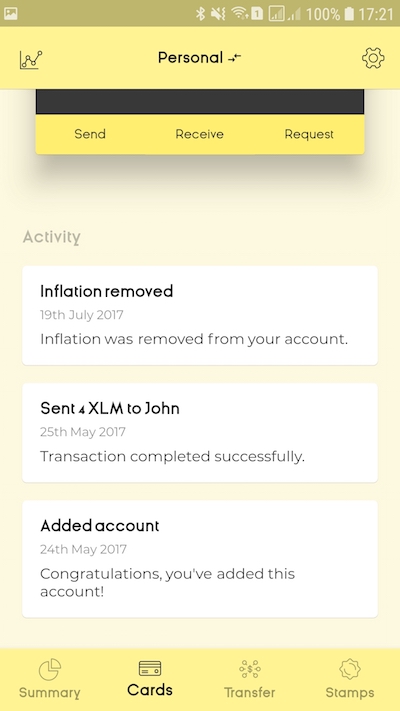This screenshot has width=400, height=711.
Task: Open the Added account activity entry
Action: tap(200, 559)
